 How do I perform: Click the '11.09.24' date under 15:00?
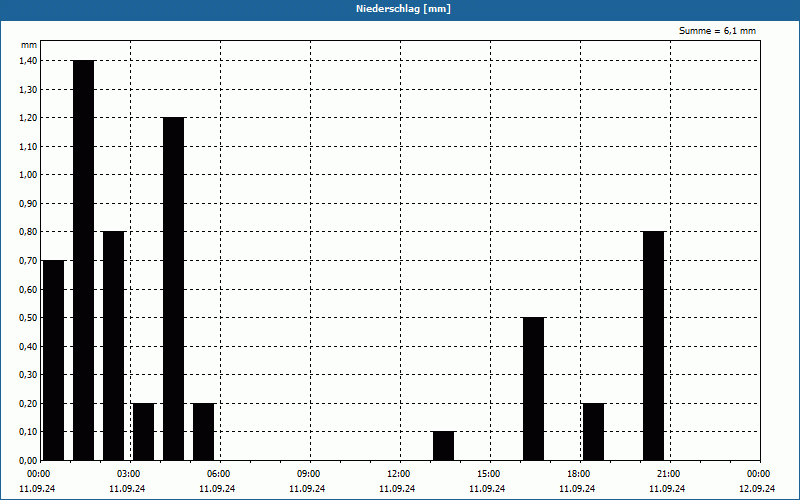coord(487,489)
